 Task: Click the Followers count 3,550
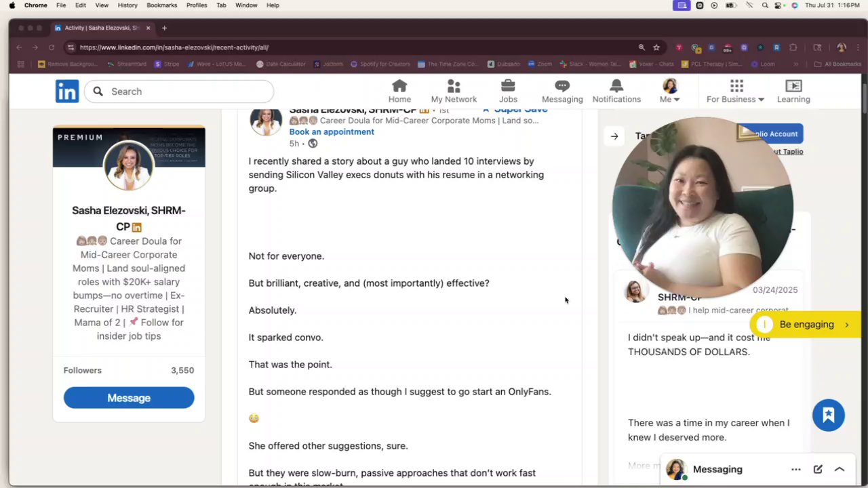pos(182,371)
